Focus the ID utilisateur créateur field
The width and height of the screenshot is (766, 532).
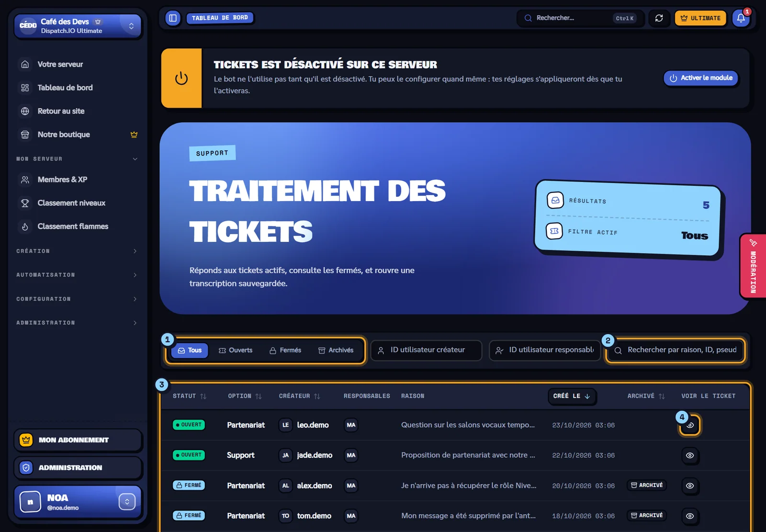(426, 350)
